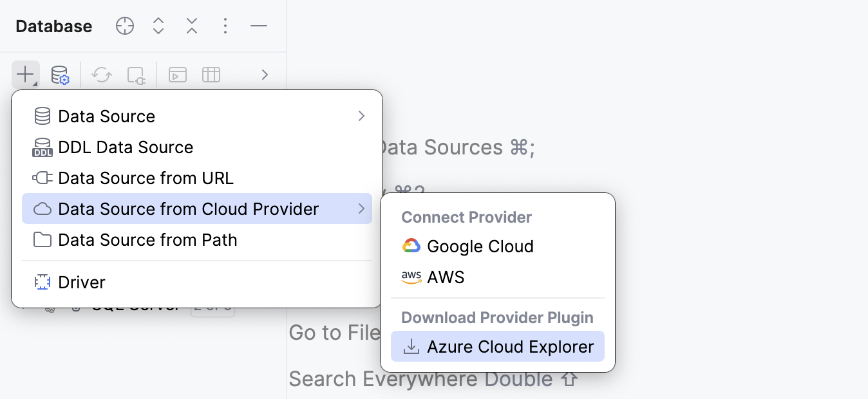Click the Refresh data sources icon
868x399 pixels.
pyautogui.click(x=101, y=75)
